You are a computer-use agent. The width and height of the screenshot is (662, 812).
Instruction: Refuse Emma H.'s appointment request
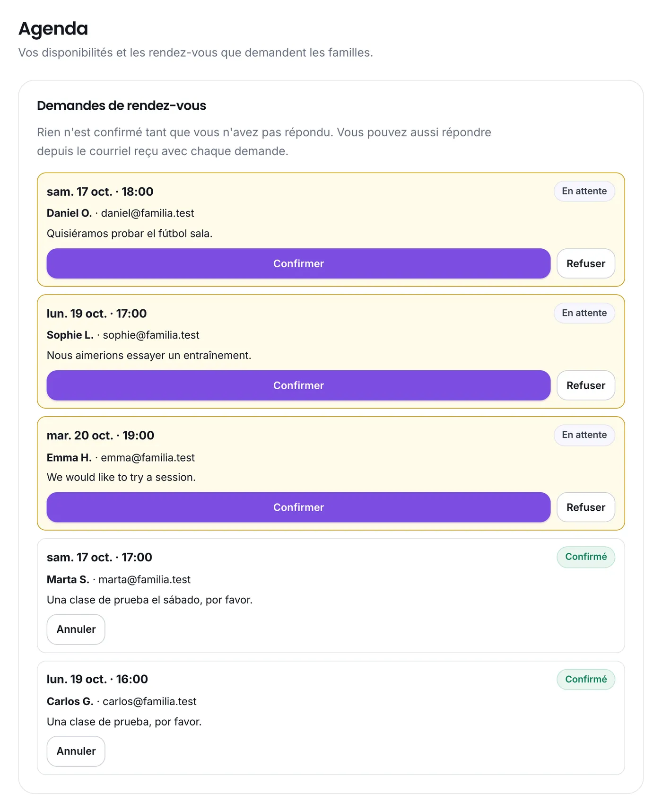[586, 507]
